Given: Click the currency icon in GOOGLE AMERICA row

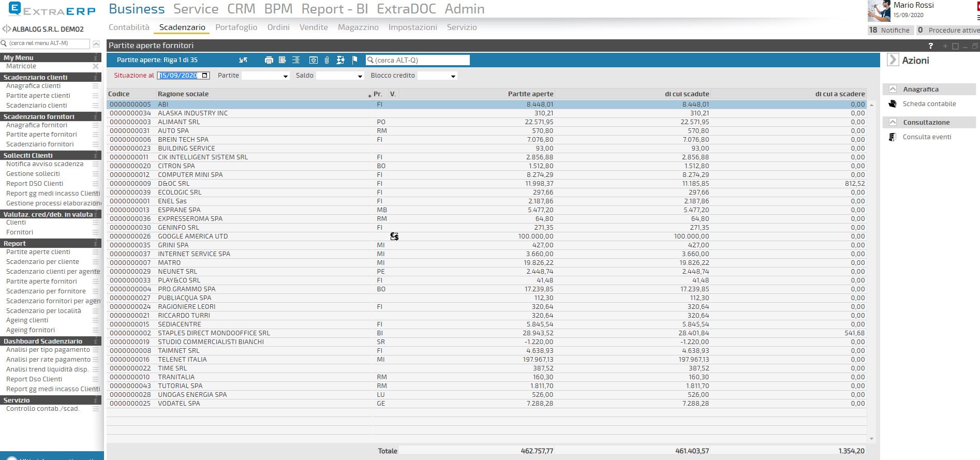Looking at the screenshot, I should coord(394,236).
